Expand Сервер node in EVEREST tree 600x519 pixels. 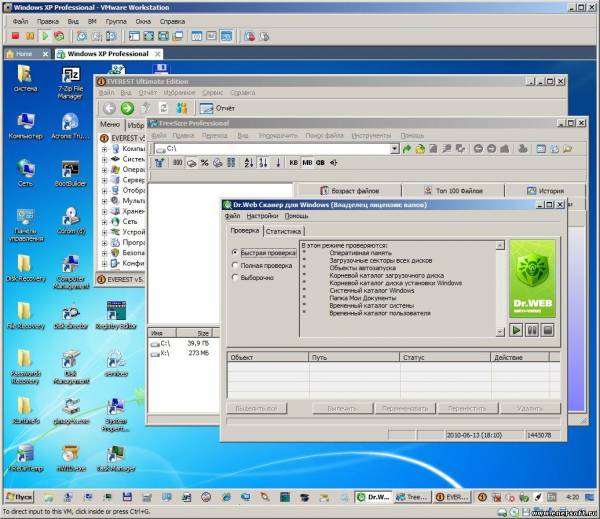pyautogui.click(x=104, y=180)
